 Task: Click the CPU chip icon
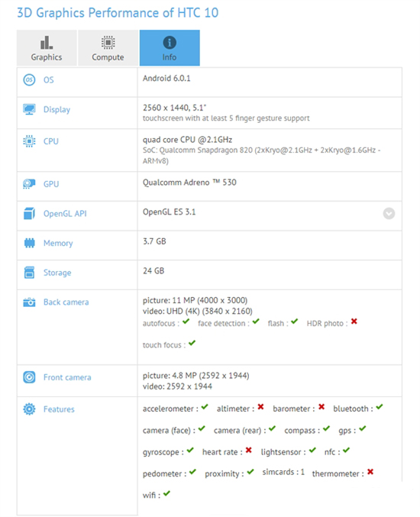[29, 141]
